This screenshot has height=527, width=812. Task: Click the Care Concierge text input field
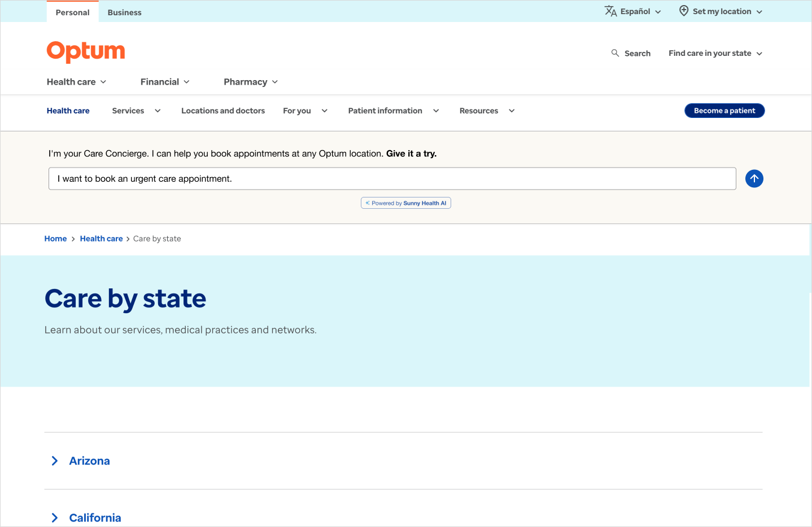[392, 178]
